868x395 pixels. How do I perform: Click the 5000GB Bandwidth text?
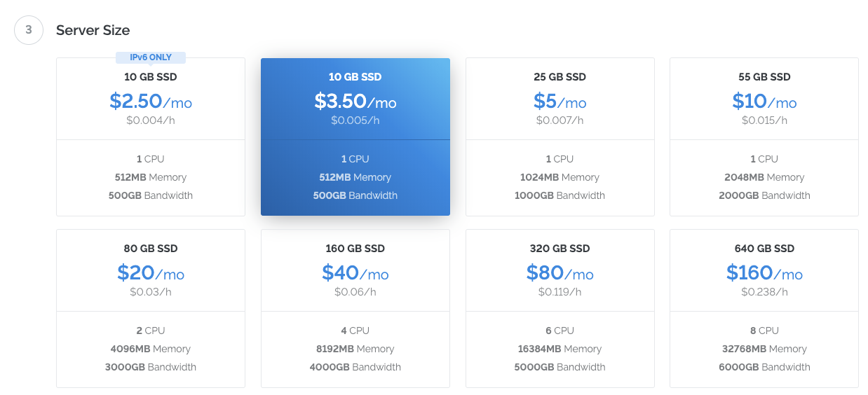[560, 367]
